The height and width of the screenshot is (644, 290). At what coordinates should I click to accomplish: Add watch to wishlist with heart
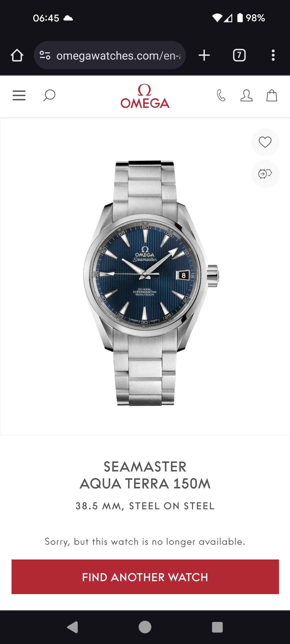(x=265, y=142)
